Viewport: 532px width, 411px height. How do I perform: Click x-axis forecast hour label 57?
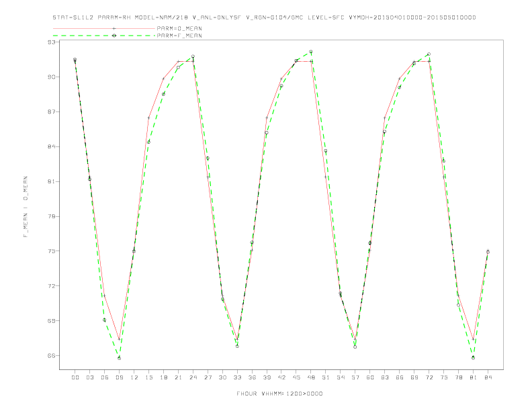click(355, 377)
